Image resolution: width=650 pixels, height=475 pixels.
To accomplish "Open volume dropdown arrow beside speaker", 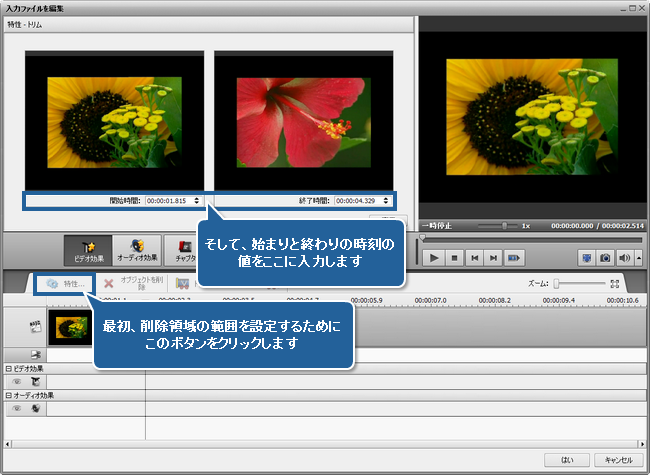I will pyautogui.click(x=638, y=258).
